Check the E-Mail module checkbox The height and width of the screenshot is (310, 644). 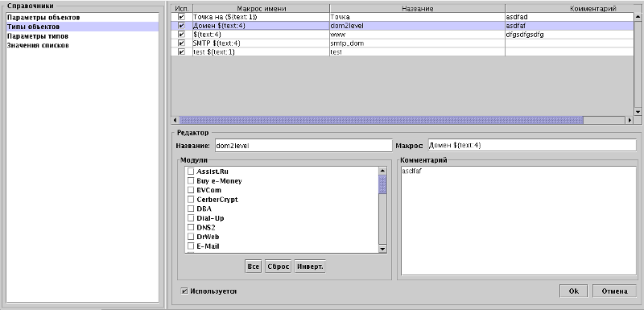click(191, 246)
